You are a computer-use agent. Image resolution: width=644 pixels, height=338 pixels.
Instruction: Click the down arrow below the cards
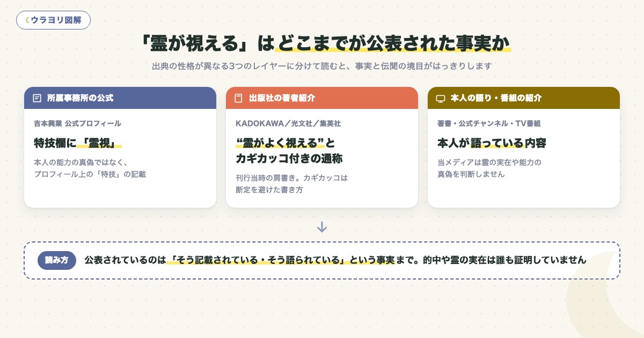pos(322,227)
